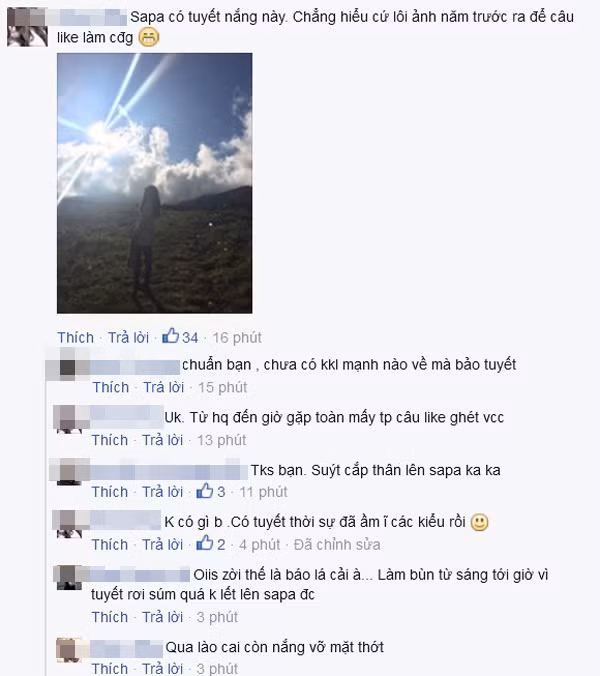This screenshot has width=600, height=676.
Task: Reply to the 'K có gì b' comment
Action: (162, 545)
